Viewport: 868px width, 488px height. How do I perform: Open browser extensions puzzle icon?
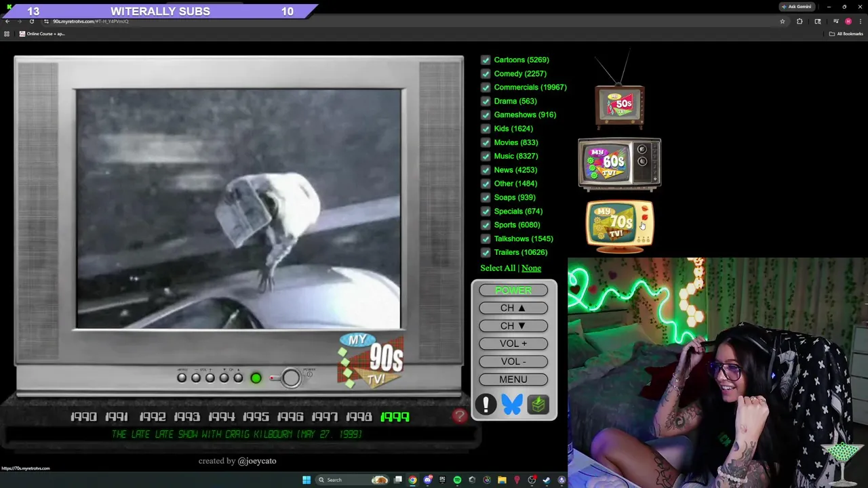800,21
